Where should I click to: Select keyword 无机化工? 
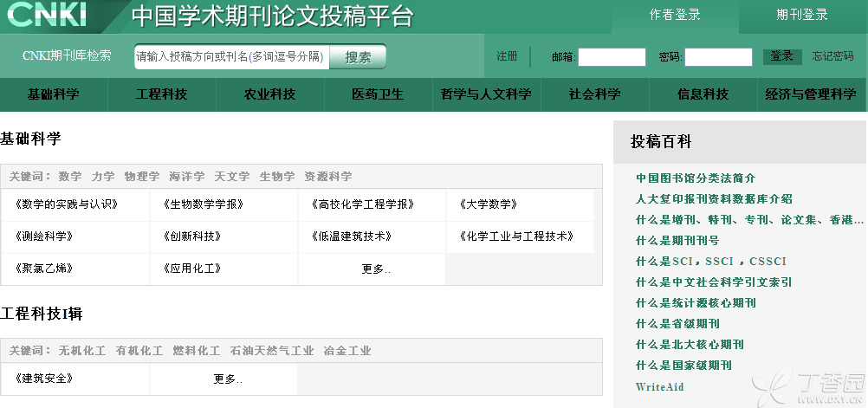[x=82, y=351]
